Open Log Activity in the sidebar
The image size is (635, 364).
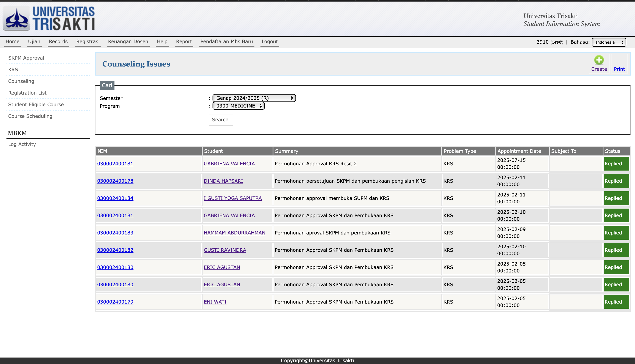click(22, 144)
